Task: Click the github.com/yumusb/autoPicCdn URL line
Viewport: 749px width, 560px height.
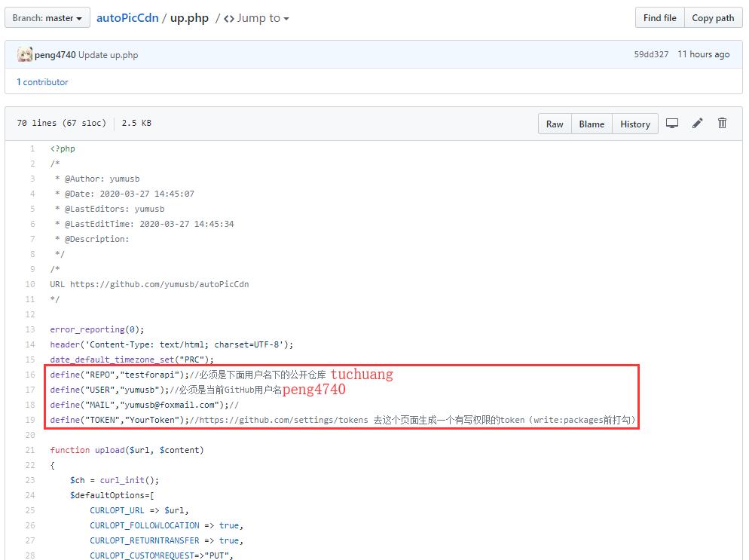Action: pyautogui.click(x=149, y=284)
